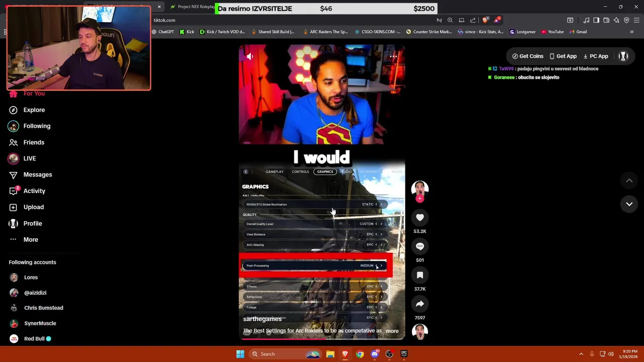The height and width of the screenshot is (362, 644).
Task: Click the Brave Rewards triangle icon
Action: [x=497, y=20]
